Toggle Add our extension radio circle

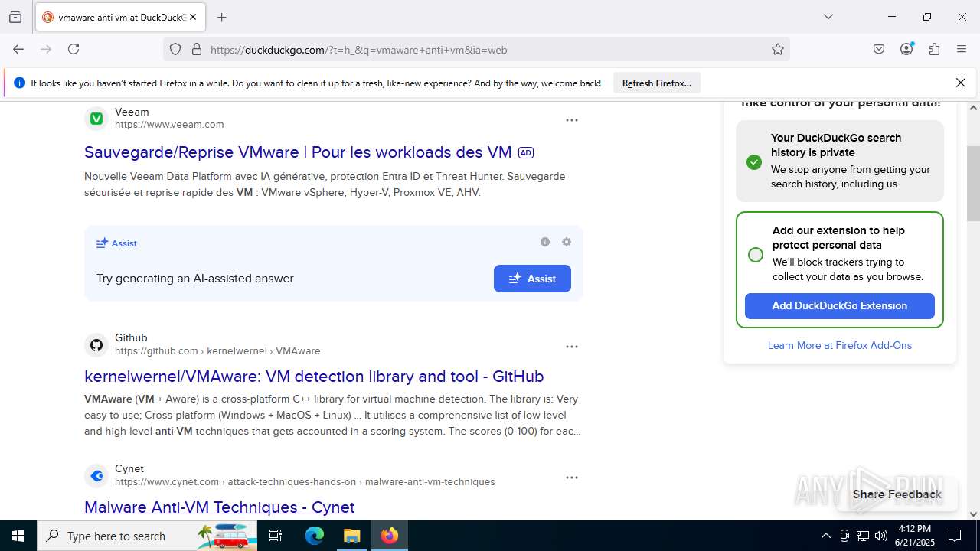pyautogui.click(x=756, y=255)
